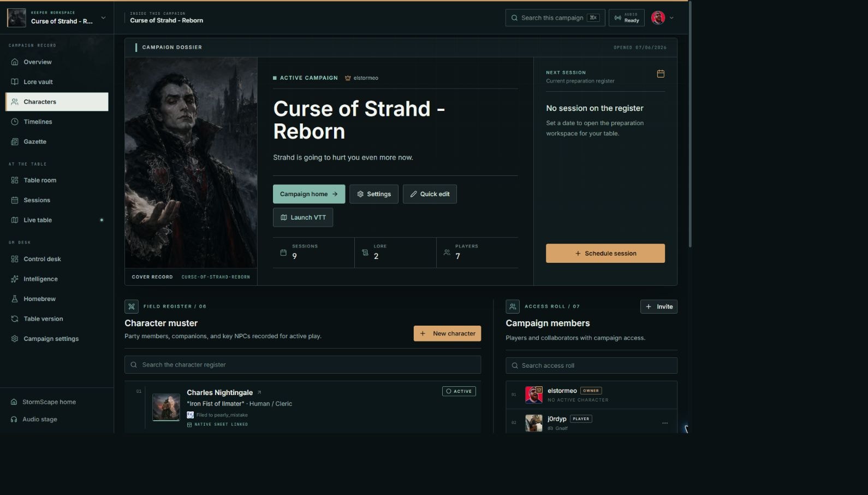Click the Sessions count stat

point(314,252)
